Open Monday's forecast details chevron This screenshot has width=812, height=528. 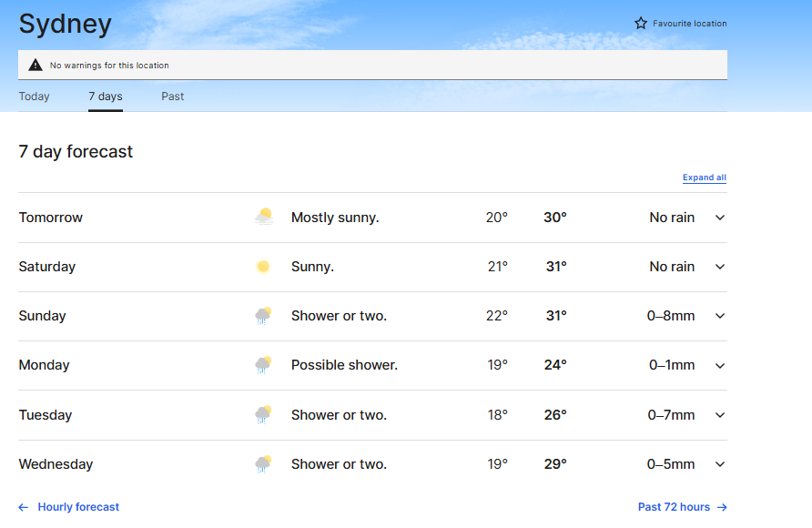tap(720, 365)
